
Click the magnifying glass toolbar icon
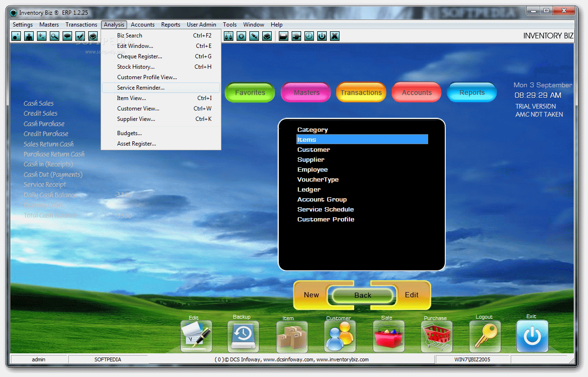55,36
